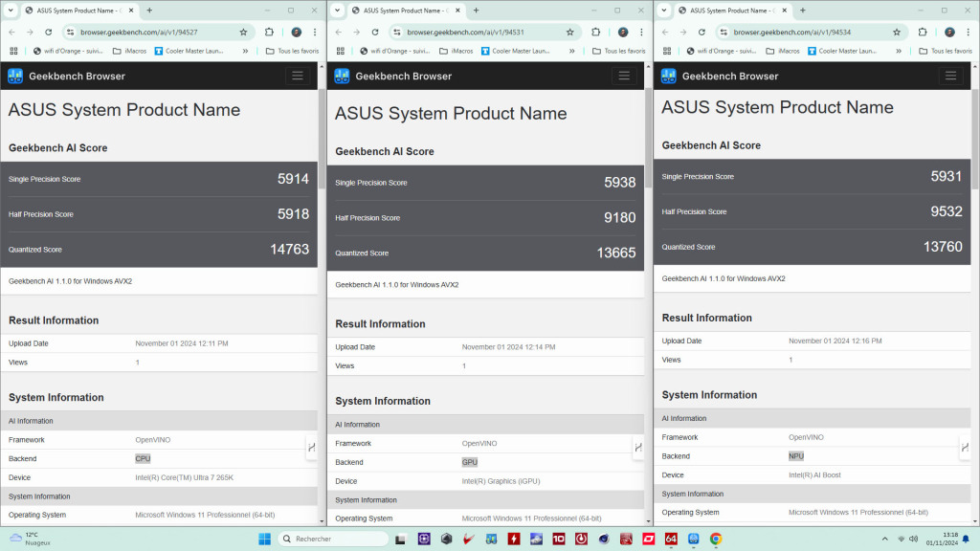Open the iMacros bookmark folder in the 94527 window
This screenshot has height=551, width=980.
coord(129,52)
